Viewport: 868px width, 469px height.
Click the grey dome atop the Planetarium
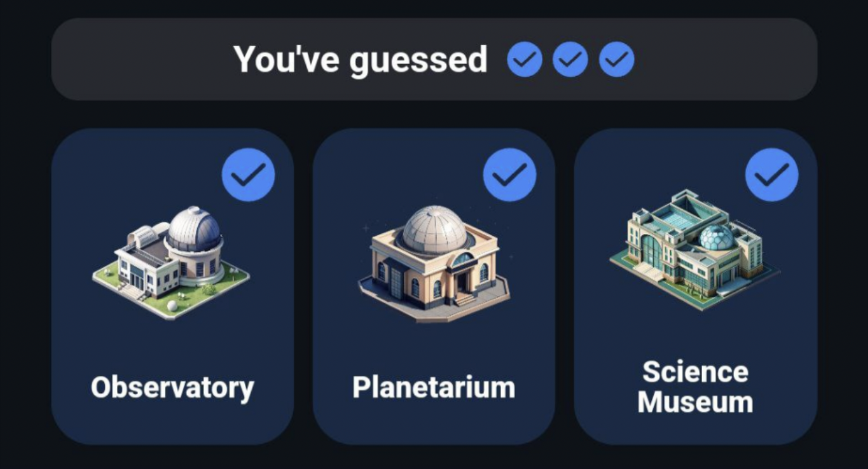pos(434,228)
